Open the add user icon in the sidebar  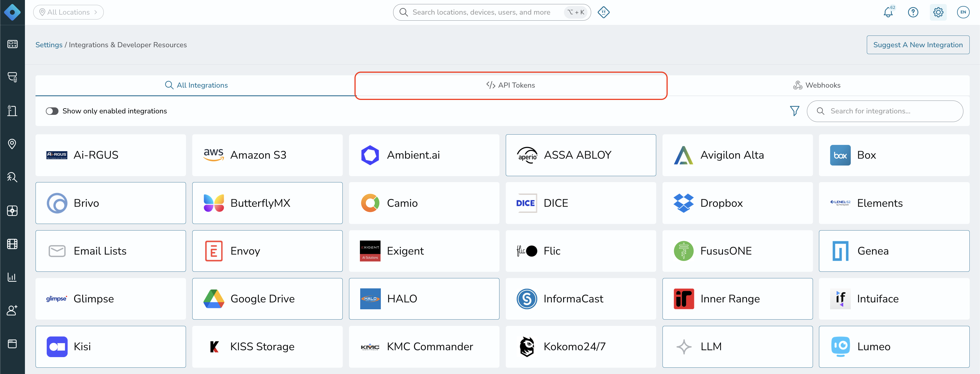[12, 310]
